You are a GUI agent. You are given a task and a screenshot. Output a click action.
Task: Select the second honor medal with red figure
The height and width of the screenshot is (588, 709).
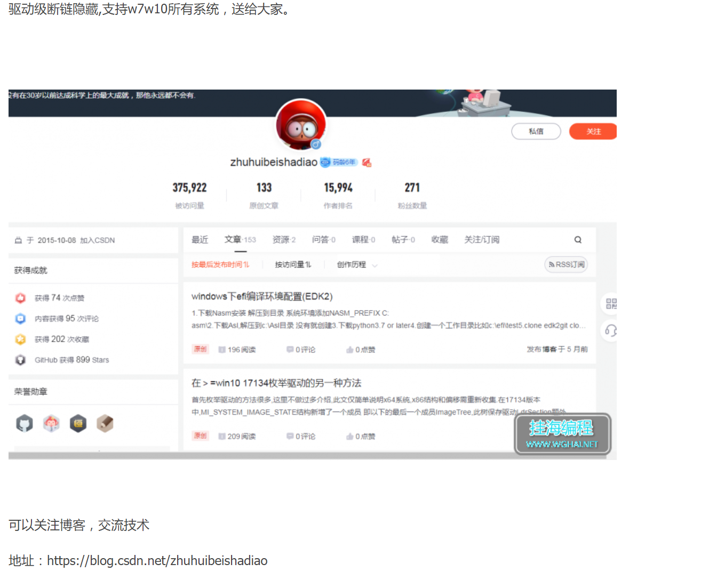(51, 424)
